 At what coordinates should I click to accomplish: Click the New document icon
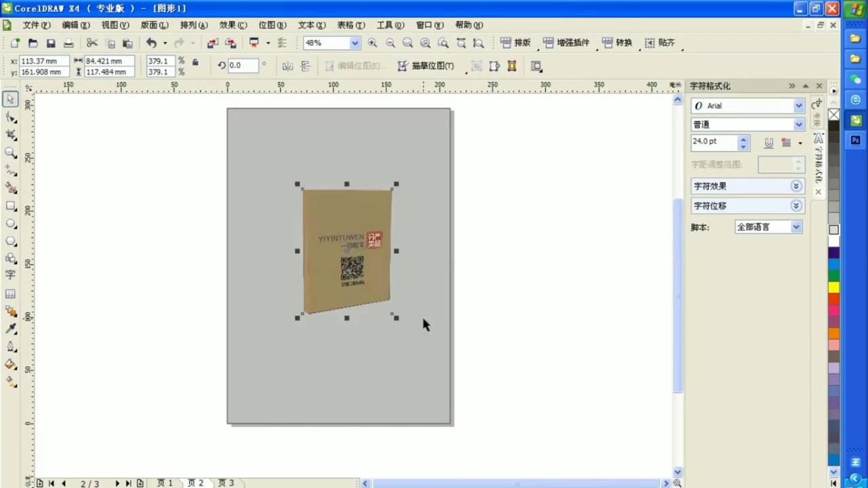point(15,43)
